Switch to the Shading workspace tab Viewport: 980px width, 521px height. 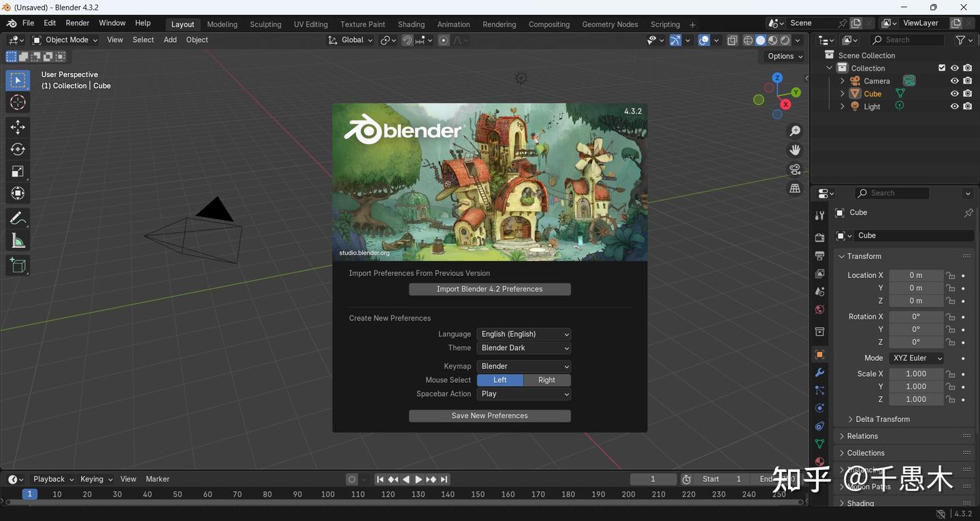pos(410,24)
